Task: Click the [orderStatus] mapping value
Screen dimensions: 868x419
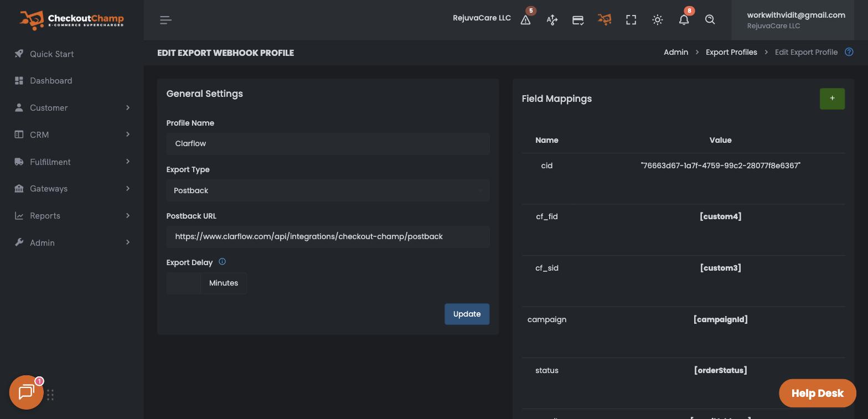Action: (721, 370)
